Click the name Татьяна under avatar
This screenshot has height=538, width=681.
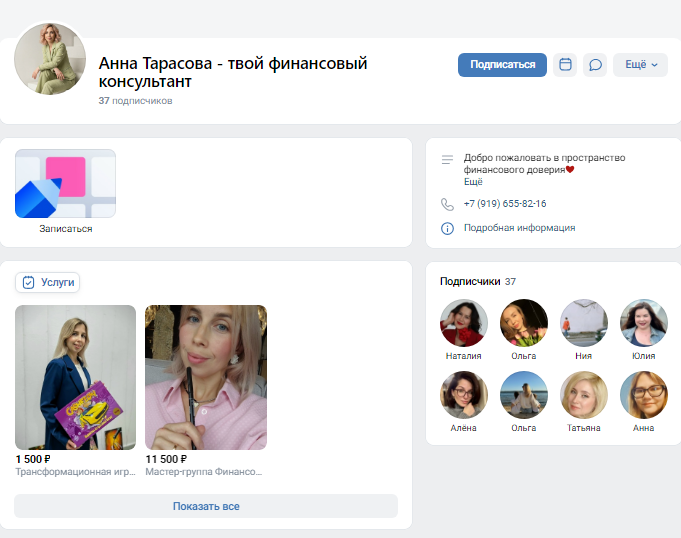[x=583, y=428]
